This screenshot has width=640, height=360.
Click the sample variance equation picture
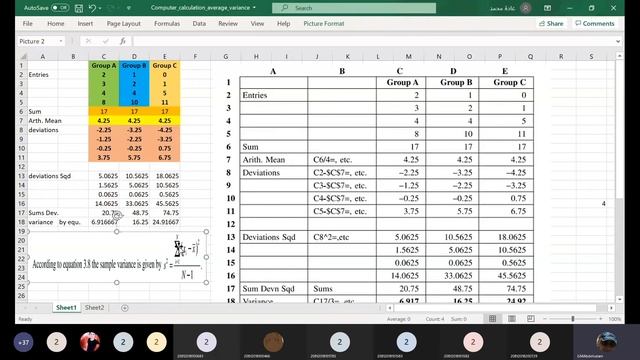pos(117,257)
